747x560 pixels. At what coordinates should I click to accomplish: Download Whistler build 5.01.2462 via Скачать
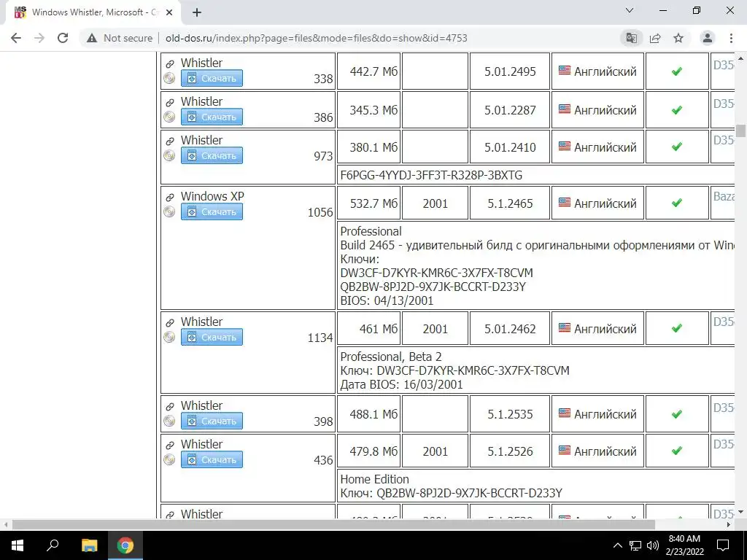tap(212, 337)
